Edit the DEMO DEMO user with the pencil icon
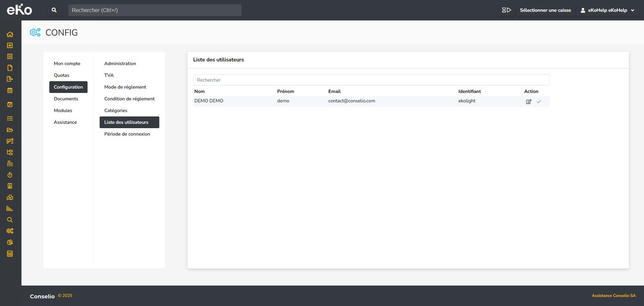The width and height of the screenshot is (644, 306). [x=528, y=102]
